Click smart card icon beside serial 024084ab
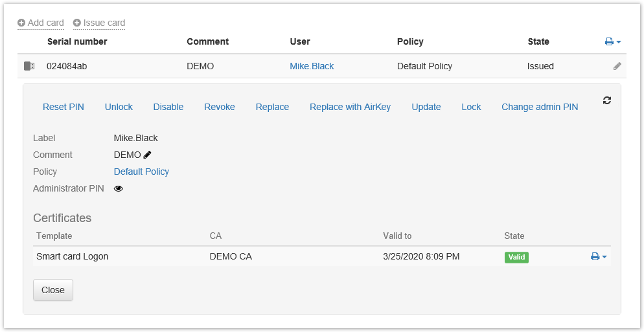 29,66
